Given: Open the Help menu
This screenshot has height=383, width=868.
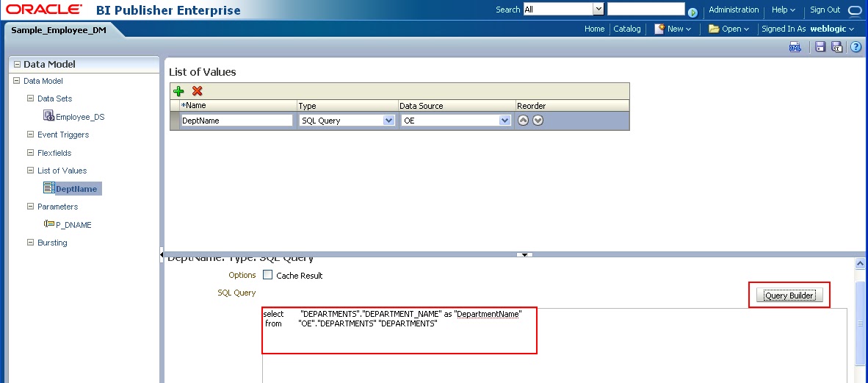Looking at the screenshot, I should coord(783,10).
